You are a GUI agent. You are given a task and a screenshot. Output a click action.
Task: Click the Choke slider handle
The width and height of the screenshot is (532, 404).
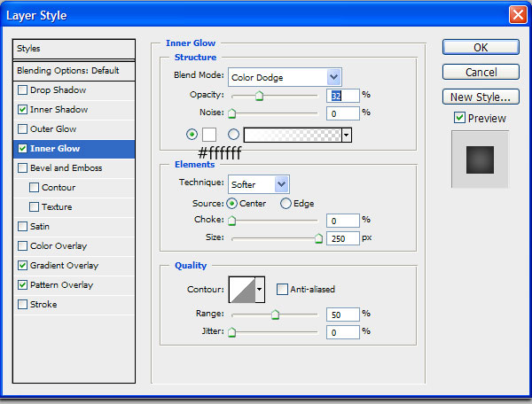point(231,221)
